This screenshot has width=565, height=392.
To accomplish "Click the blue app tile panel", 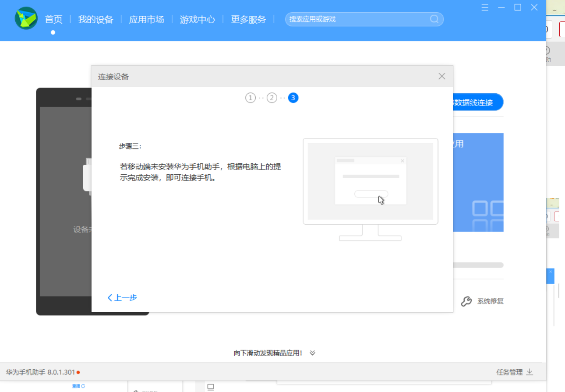I will (478, 182).
